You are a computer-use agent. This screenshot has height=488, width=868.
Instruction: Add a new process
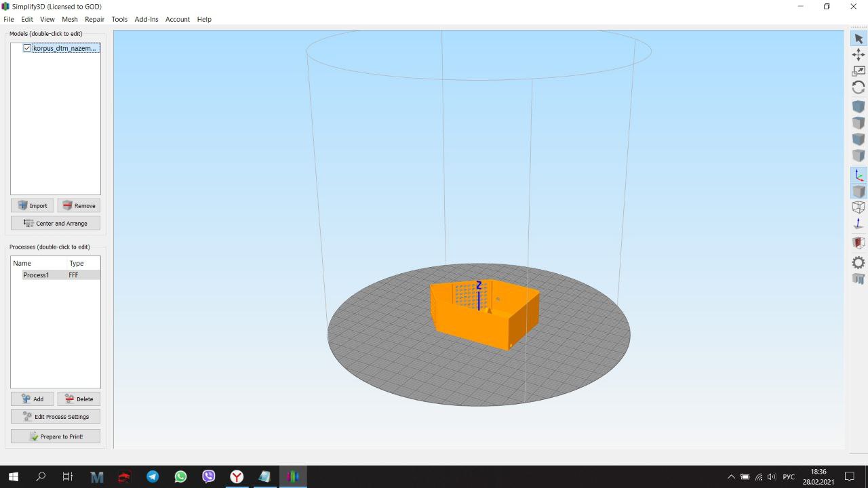point(32,399)
